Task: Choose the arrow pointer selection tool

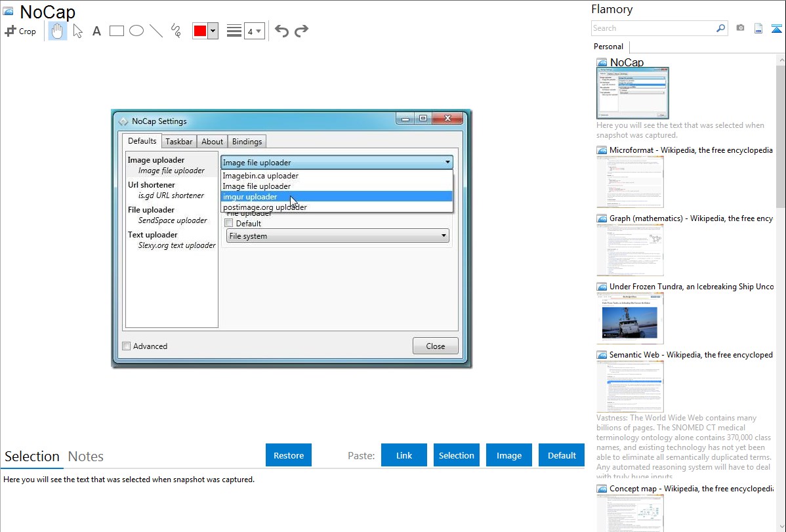Action: 77,31
